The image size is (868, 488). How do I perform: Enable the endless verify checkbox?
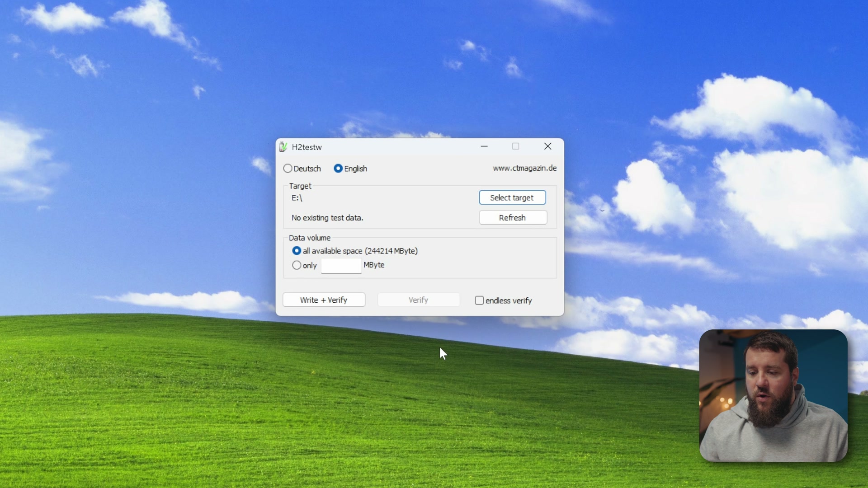[479, 300]
